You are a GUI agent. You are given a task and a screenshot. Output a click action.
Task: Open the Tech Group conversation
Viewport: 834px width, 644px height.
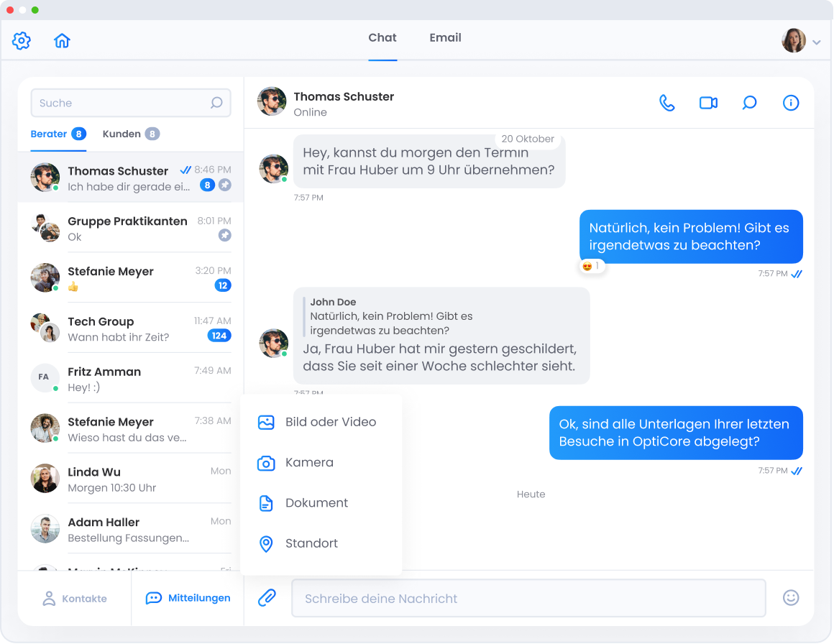[131, 328]
